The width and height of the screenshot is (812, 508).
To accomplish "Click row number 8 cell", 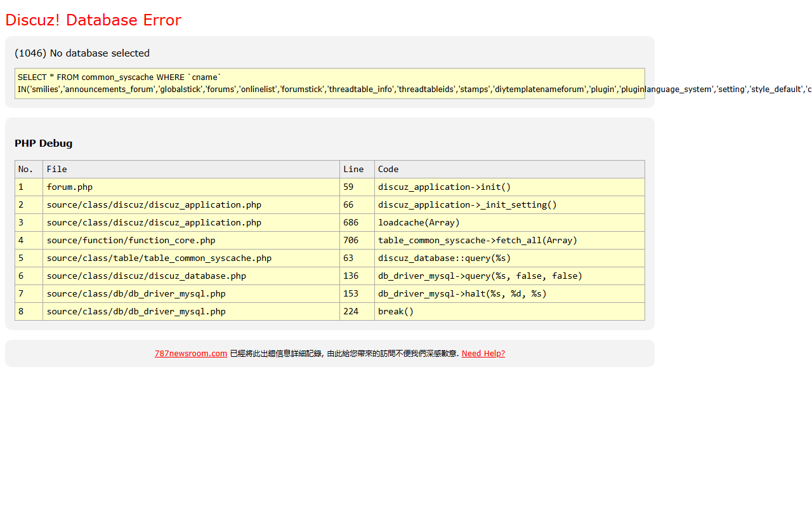I will pos(29,312).
